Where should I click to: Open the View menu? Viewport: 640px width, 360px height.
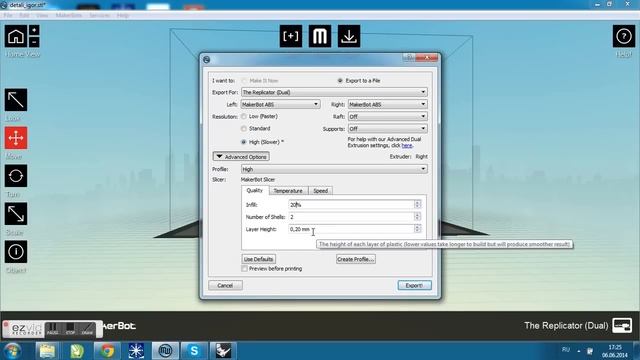(x=42, y=16)
